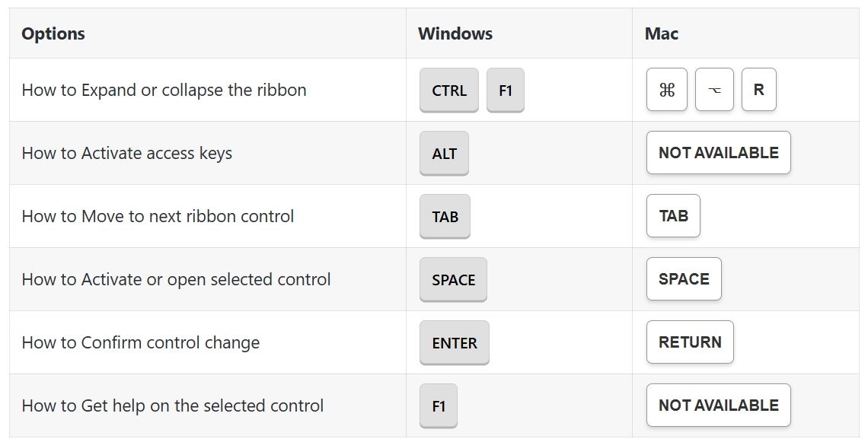
Task: Select "How to Expand or collapse the ribbon" text
Action: pyautogui.click(x=164, y=90)
